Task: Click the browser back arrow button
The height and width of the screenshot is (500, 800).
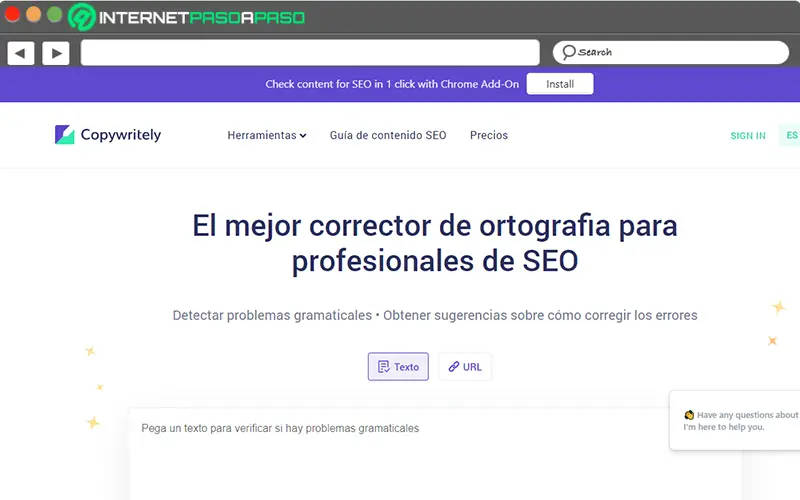Action: coord(21,53)
